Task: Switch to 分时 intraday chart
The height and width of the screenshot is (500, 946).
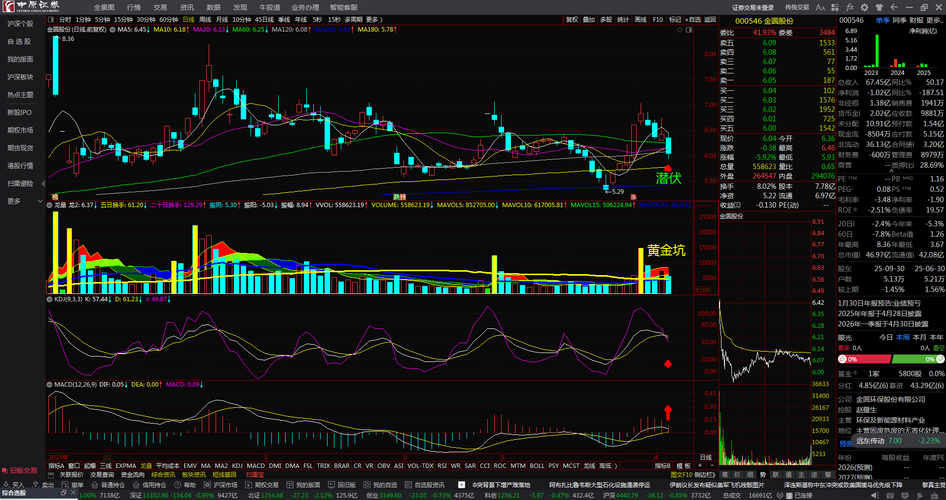Action: [65, 19]
